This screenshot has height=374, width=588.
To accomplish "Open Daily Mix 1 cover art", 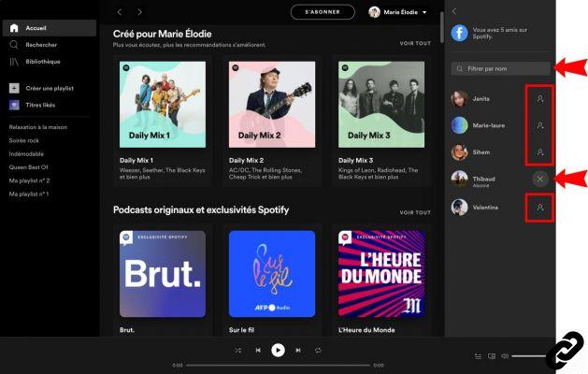I will click(163, 105).
